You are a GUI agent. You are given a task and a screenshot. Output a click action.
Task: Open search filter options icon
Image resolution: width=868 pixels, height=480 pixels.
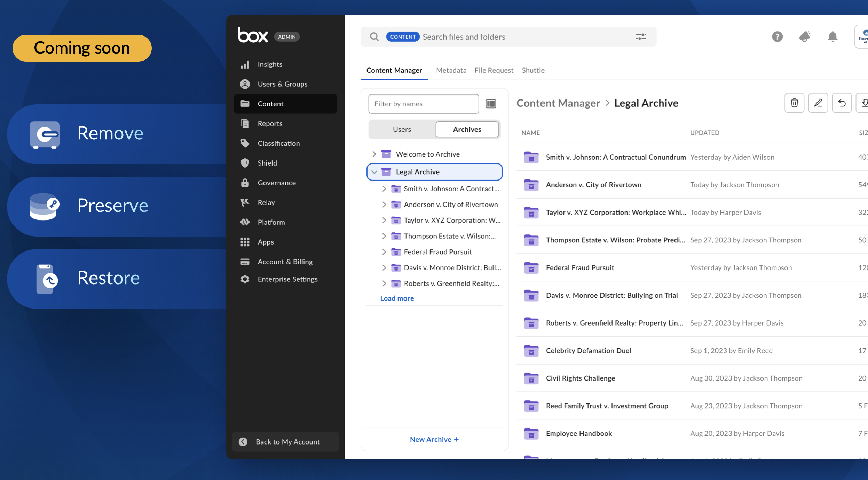click(x=641, y=37)
